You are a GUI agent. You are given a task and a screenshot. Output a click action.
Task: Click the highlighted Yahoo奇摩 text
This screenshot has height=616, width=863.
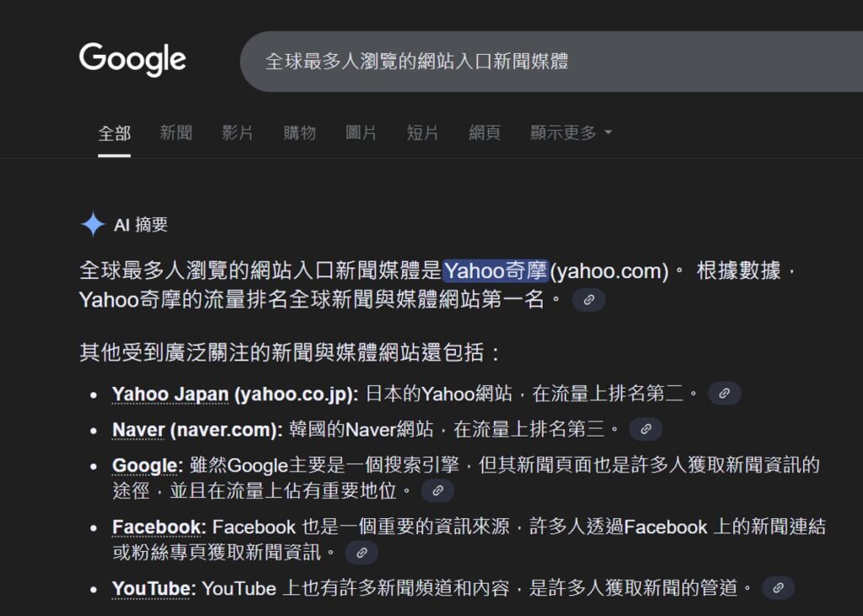[x=496, y=271]
